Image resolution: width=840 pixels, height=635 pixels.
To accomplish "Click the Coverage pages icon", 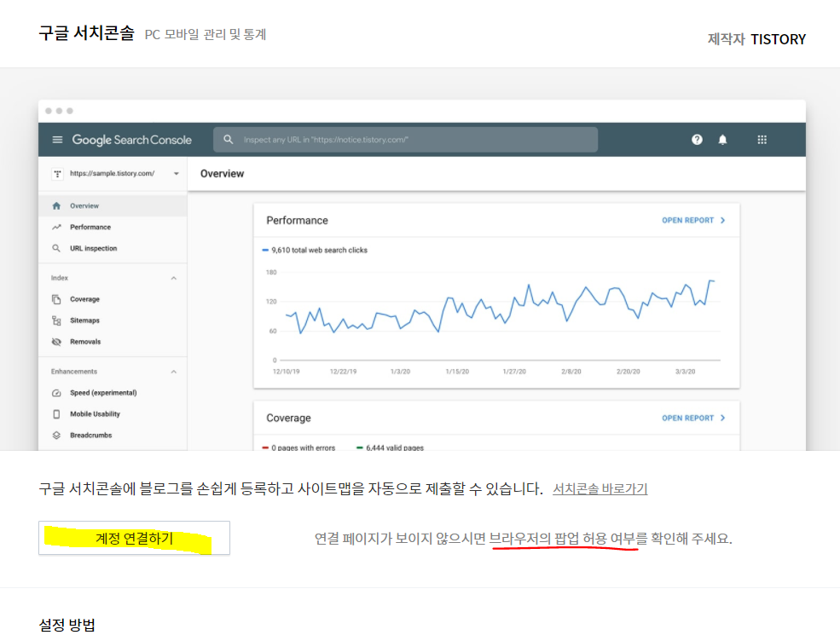I will [56, 299].
